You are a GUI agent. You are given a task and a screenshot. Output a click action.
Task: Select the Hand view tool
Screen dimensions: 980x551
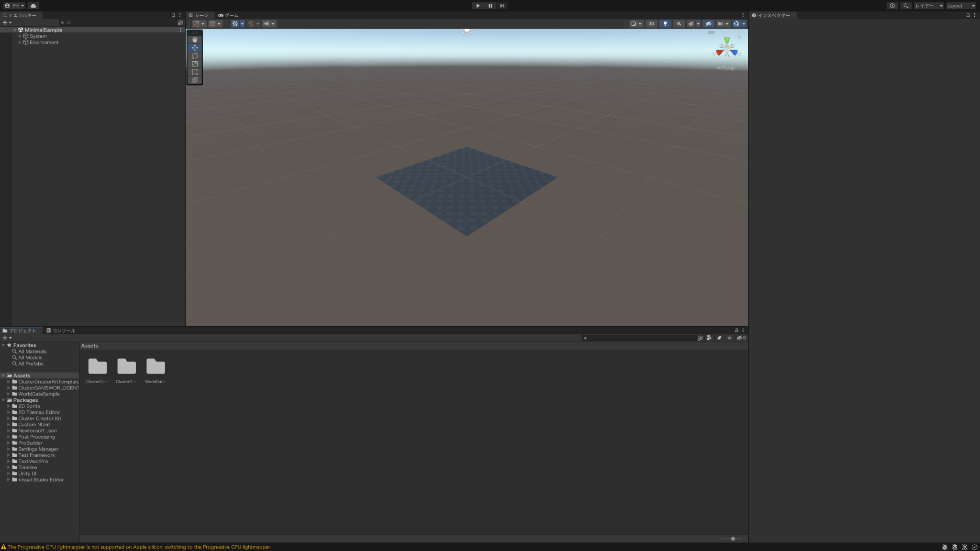[x=195, y=40]
